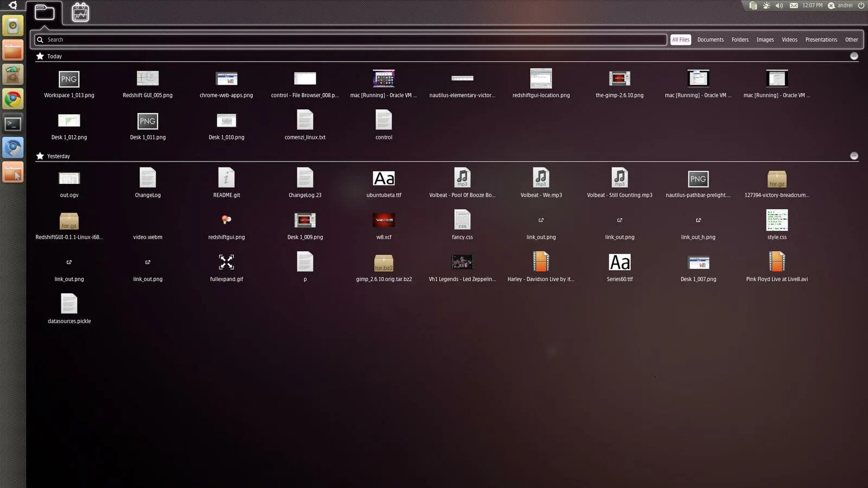Open Volbeat - Pool Of Booze mp3
The height and width of the screenshot is (488, 868).
(x=462, y=183)
